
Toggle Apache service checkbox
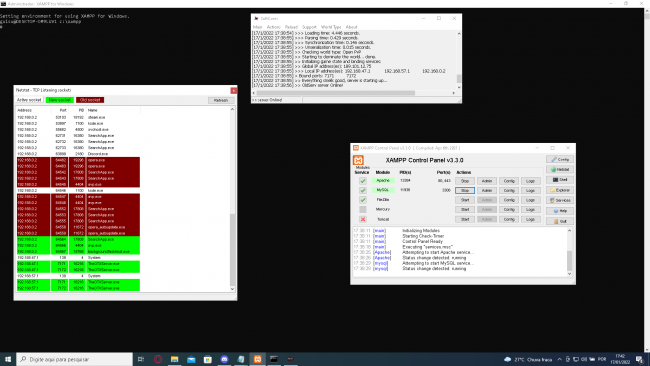point(363,181)
